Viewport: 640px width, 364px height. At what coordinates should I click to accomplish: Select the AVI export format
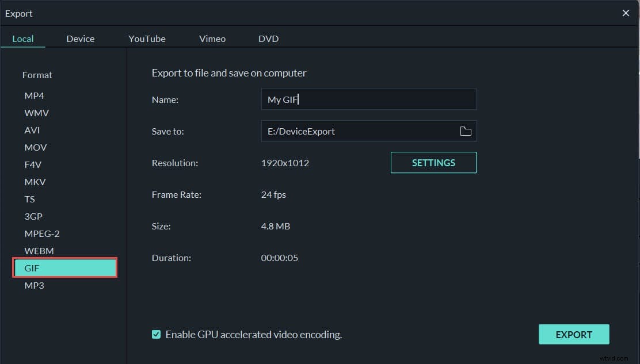point(32,130)
